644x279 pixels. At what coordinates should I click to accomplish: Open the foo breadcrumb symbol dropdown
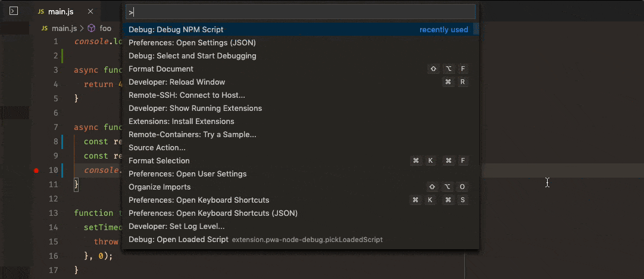coord(105,28)
